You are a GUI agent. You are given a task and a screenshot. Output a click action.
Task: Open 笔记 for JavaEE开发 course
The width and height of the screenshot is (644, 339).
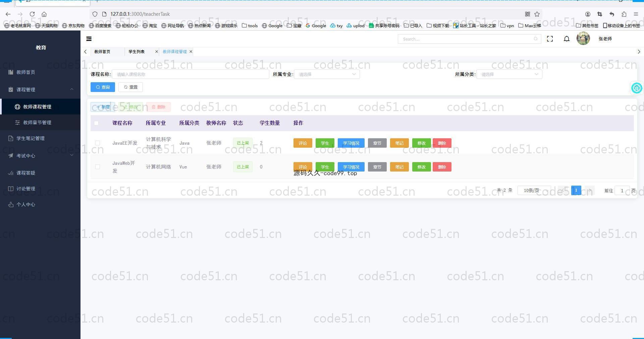click(x=399, y=143)
